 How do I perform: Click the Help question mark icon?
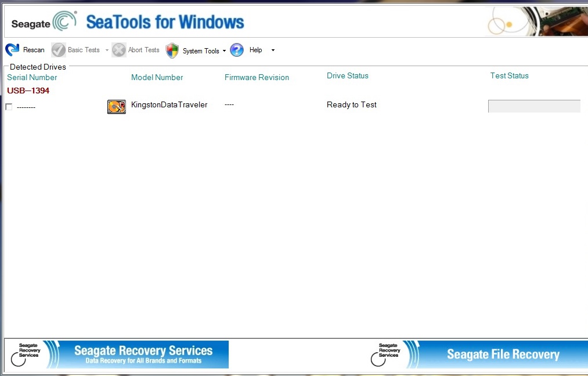click(x=237, y=50)
